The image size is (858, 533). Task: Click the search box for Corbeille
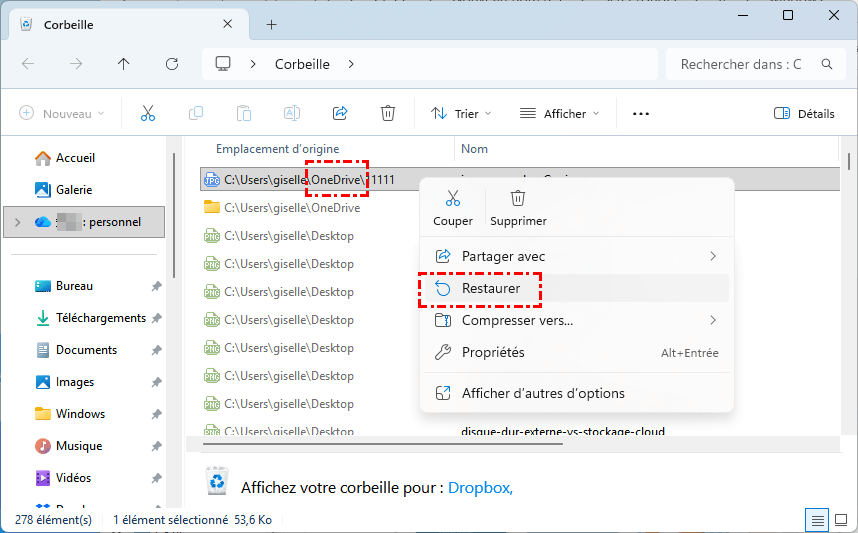745,64
